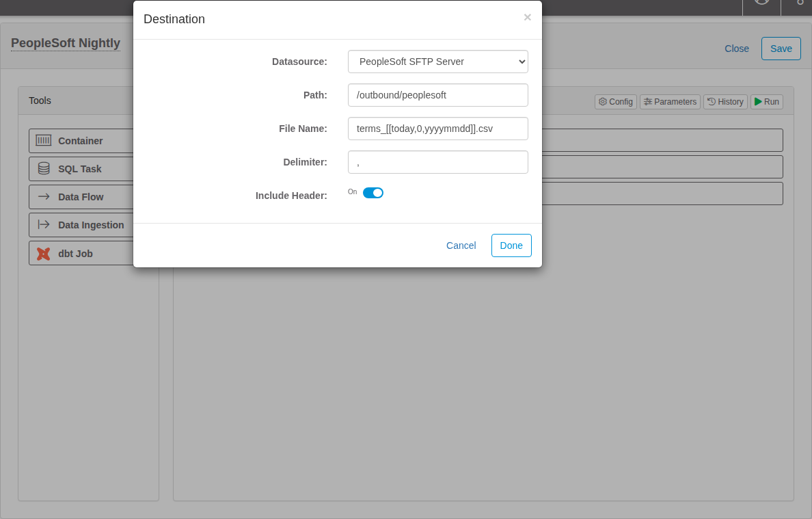Click the Destination dialog title
The height and width of the screenshot is (519, 812).
point(174,19)
